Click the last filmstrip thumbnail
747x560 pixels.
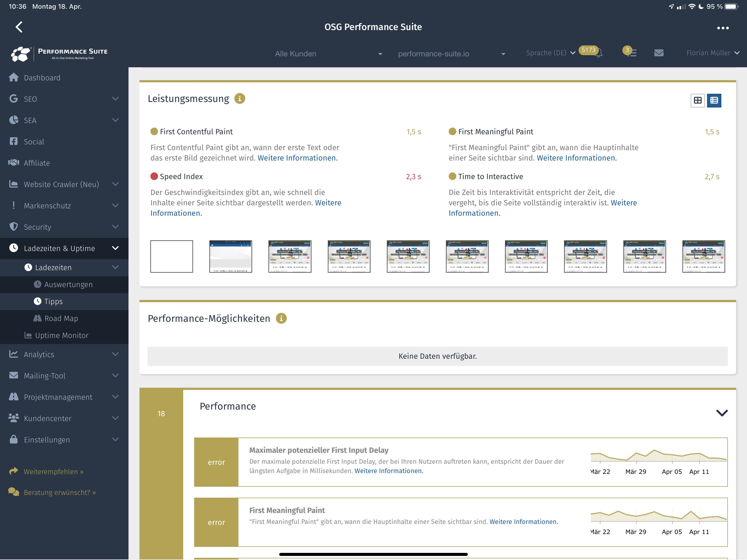[x=704, y=256]
